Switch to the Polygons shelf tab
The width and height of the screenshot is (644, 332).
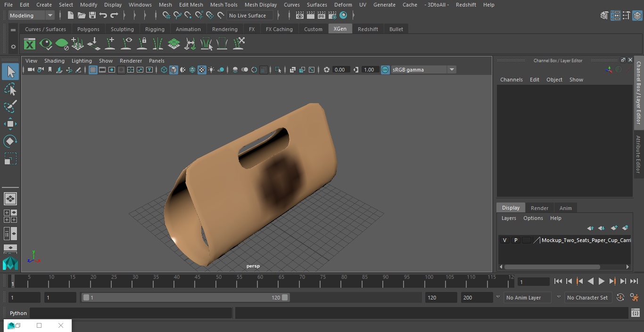click(x=88, y=29)
